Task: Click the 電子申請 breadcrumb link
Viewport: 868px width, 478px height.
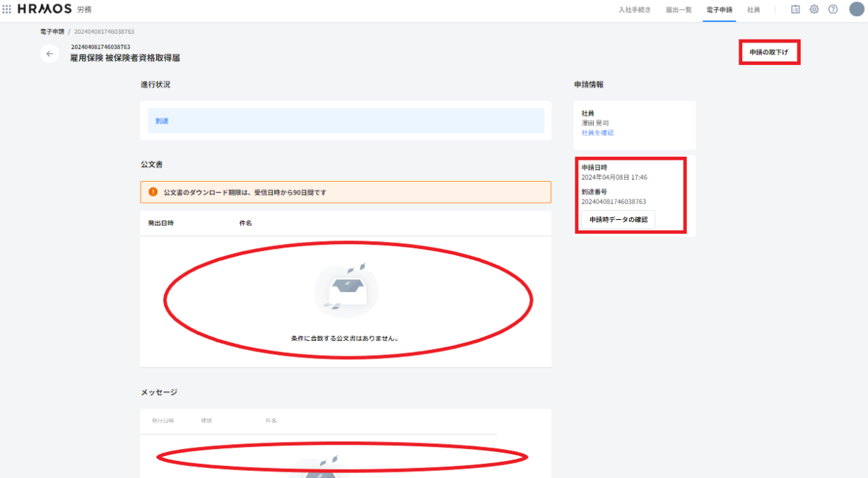Action: pyautogui.click(x=52, y=32)
